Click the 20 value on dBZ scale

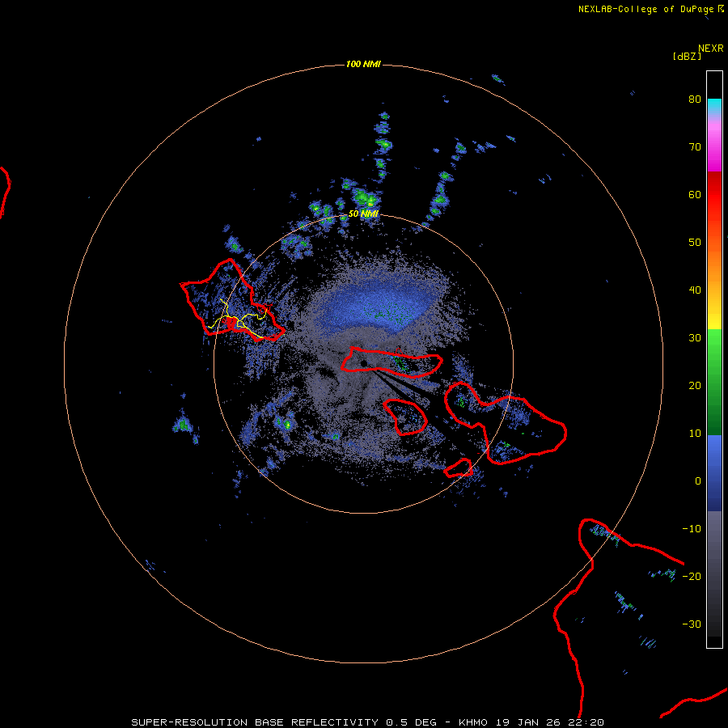tap(695, 386)
